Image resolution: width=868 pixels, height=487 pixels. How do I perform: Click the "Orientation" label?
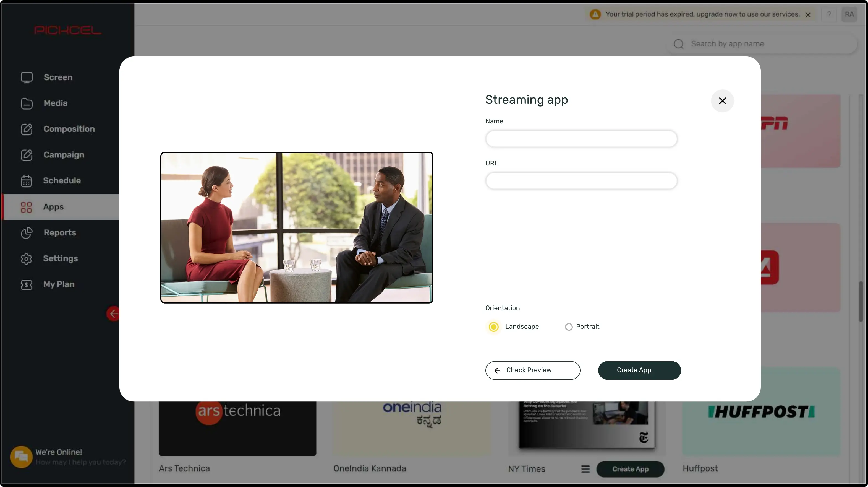coord(502,308)
